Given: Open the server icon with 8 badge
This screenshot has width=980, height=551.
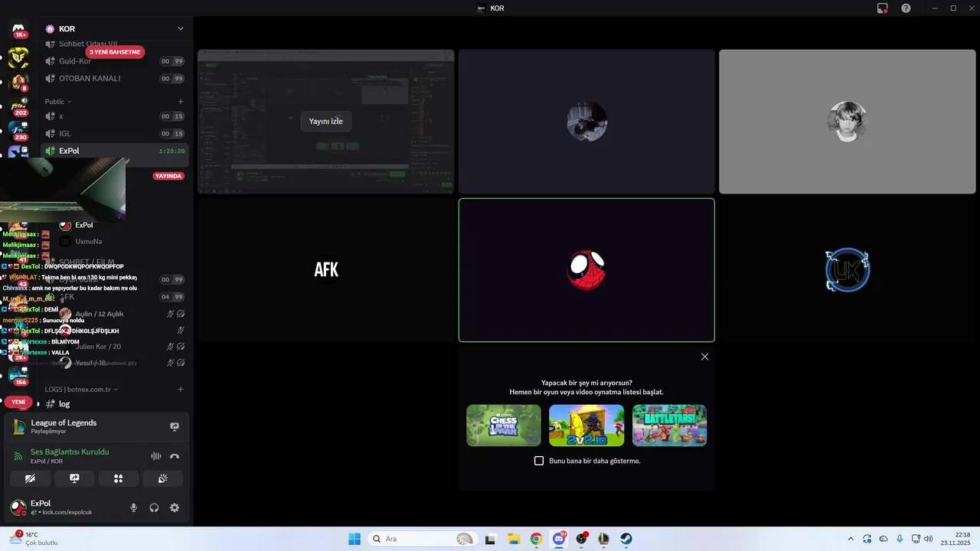Looking at the screenshot, I should (x=18, y=81).
